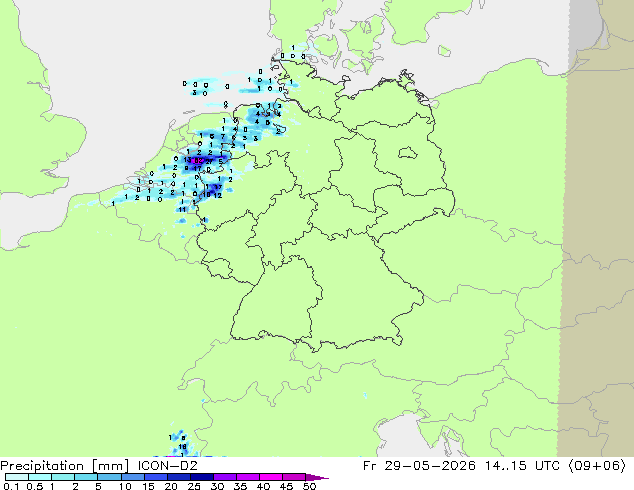
Task: Click the 0.1–0.5 mm legend color swatch
Action: pos(17,477)
